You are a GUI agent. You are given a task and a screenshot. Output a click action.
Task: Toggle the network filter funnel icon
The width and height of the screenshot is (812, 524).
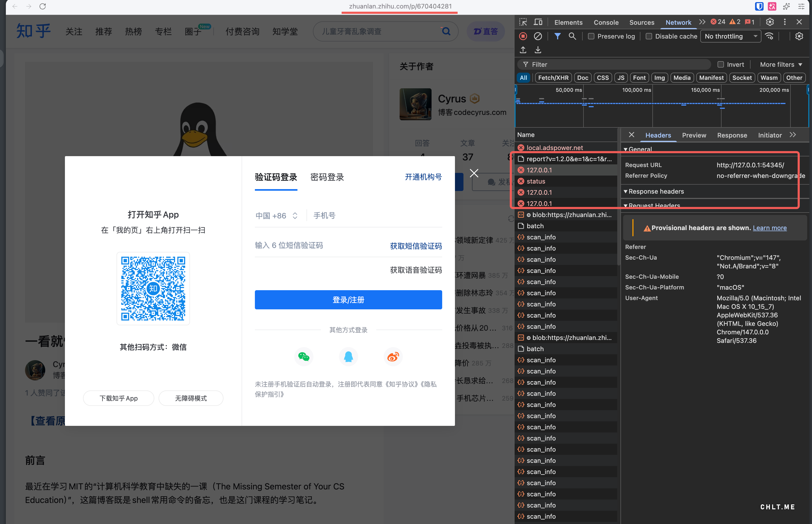tap(557, 36)
